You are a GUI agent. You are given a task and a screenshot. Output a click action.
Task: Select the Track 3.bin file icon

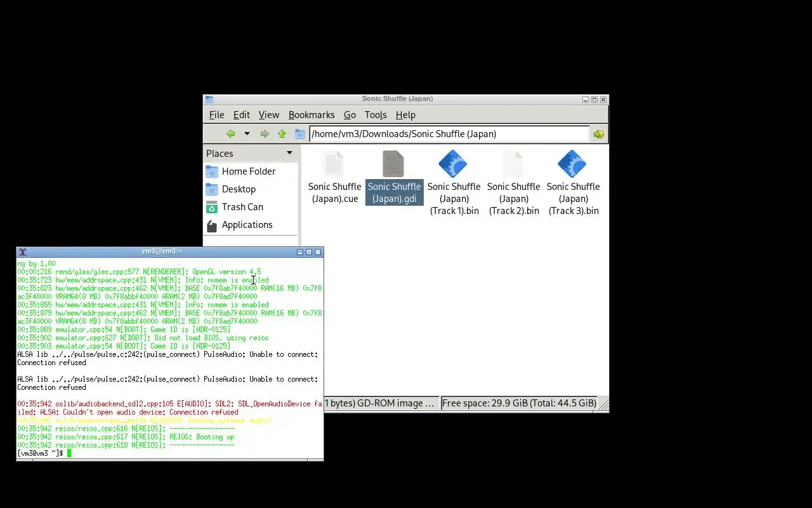coord(572,164)
